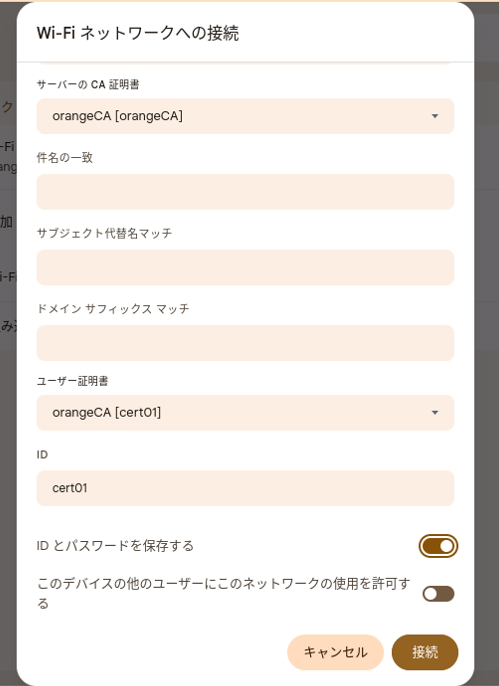Open the サーバーの CA 証明書 dropdown showing orangeCA [orangeCA]

(x=245, y=116)
